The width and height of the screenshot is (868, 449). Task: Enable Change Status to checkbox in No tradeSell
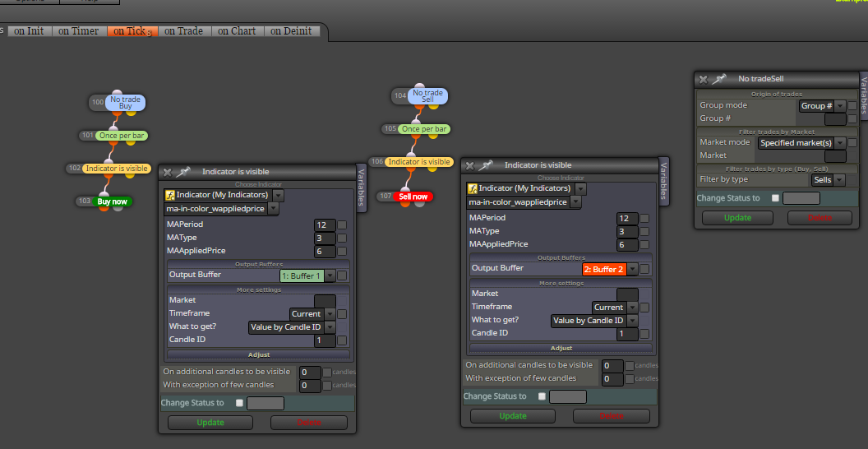tap(775, 198)
